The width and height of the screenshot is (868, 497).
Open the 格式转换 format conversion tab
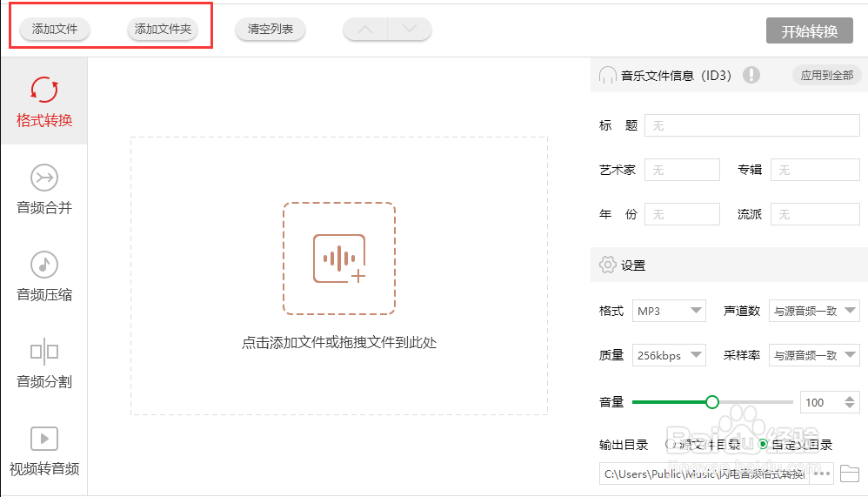click(x=44, y=101)
